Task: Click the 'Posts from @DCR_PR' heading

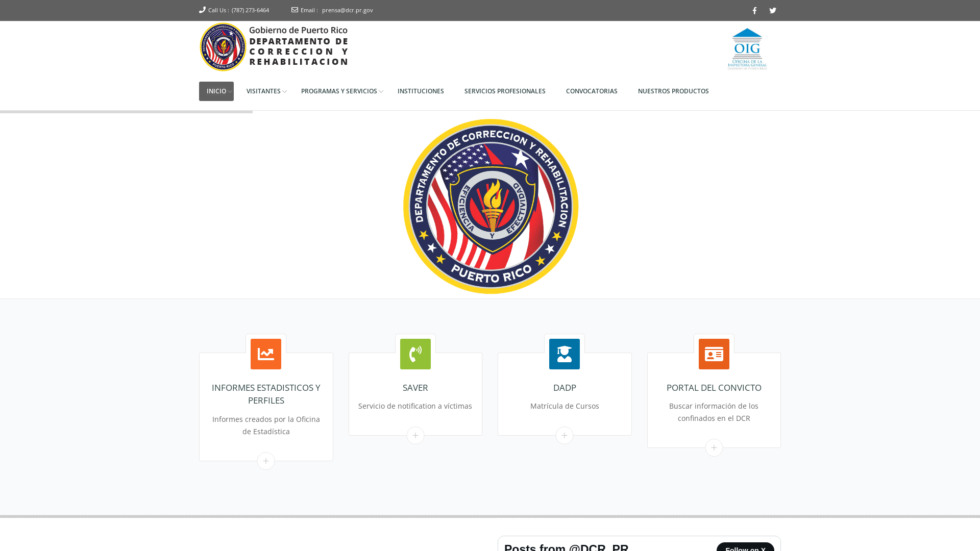Action: (x=567, y=547)
